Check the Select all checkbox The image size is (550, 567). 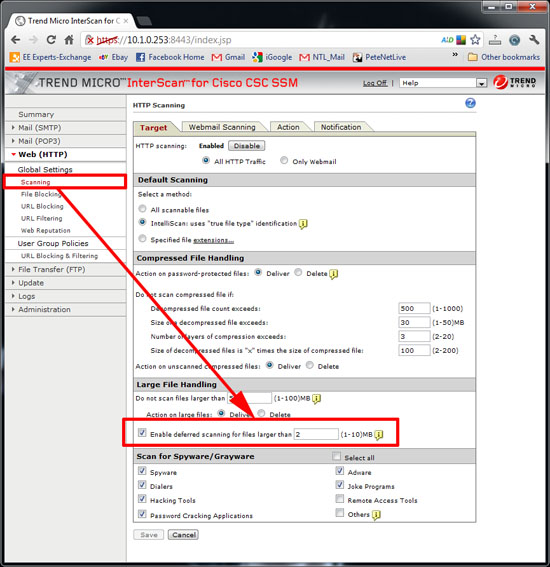(x=337, y=456)
